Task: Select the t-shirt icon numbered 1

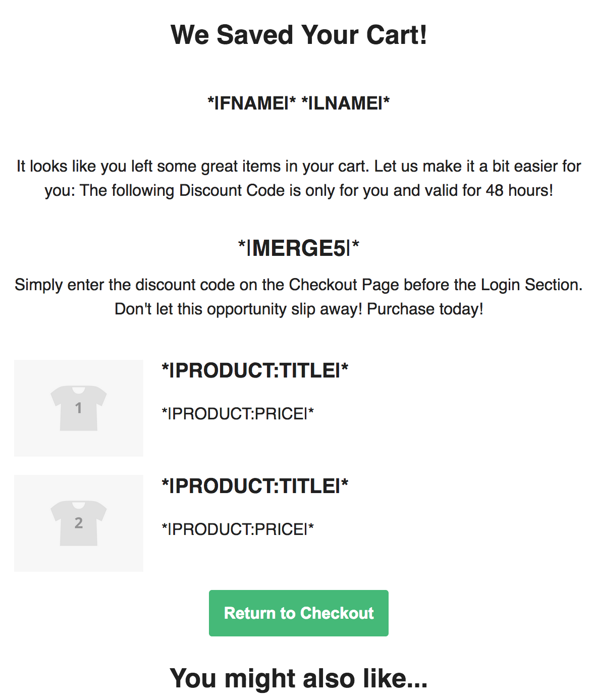Action: (x=79, y=408)
